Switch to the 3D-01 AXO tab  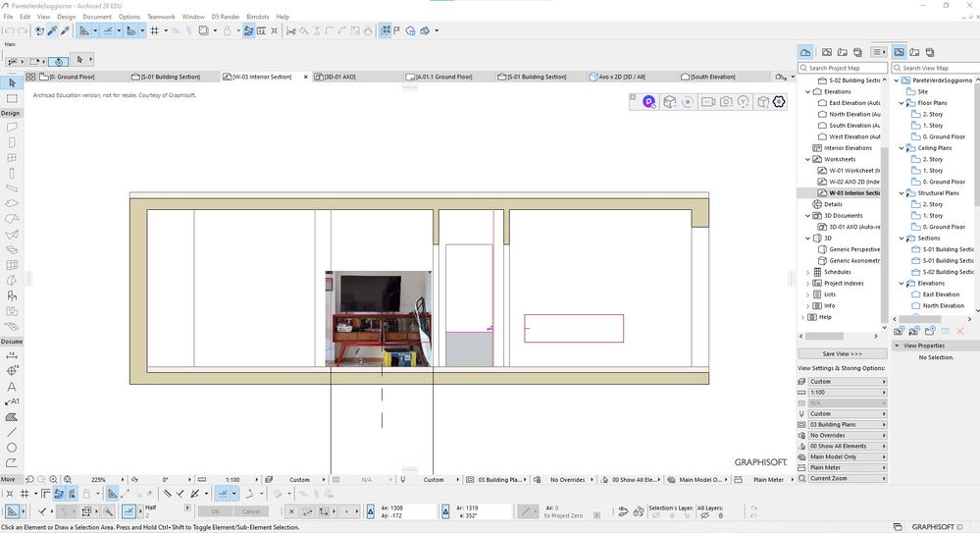pos(339,77)
